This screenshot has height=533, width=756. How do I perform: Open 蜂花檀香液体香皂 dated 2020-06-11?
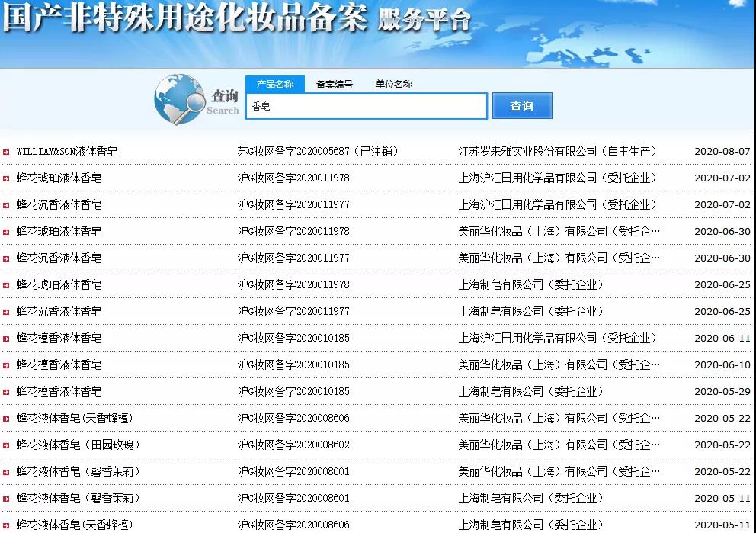coord(59,338)
